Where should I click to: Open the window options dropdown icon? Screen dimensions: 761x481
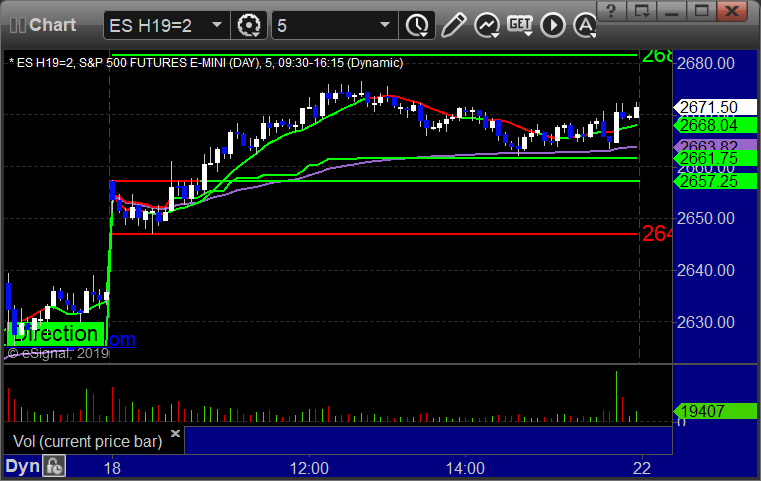click(x=642, y=11)
